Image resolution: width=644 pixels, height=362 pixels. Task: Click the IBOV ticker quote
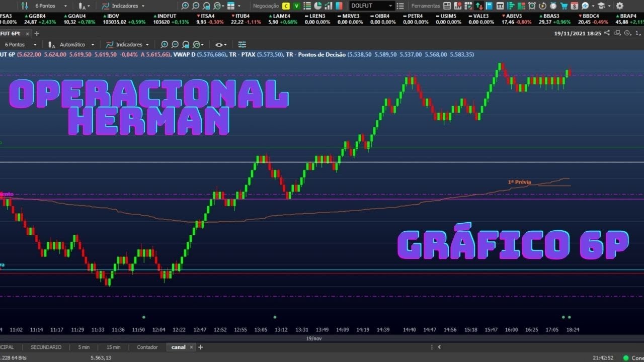pos(124,19)
